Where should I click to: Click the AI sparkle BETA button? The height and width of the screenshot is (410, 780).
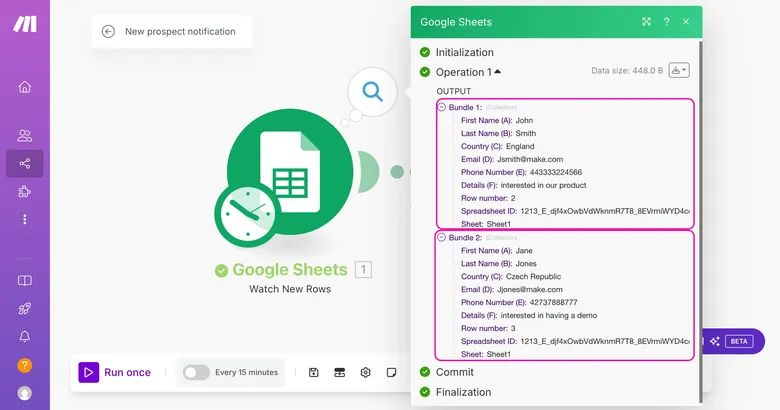click(732, 341)
